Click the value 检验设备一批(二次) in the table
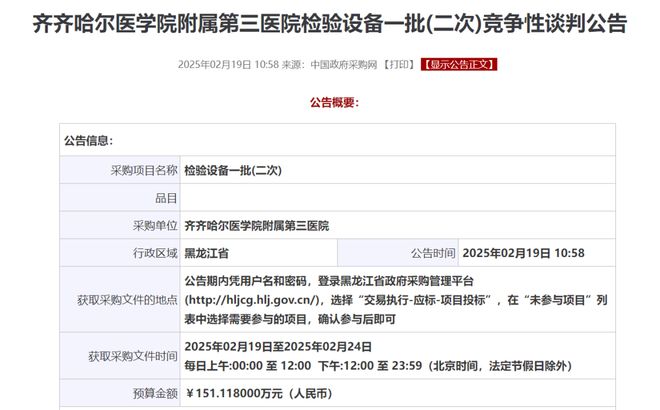 pyautogui.click(x=233, y=170)
